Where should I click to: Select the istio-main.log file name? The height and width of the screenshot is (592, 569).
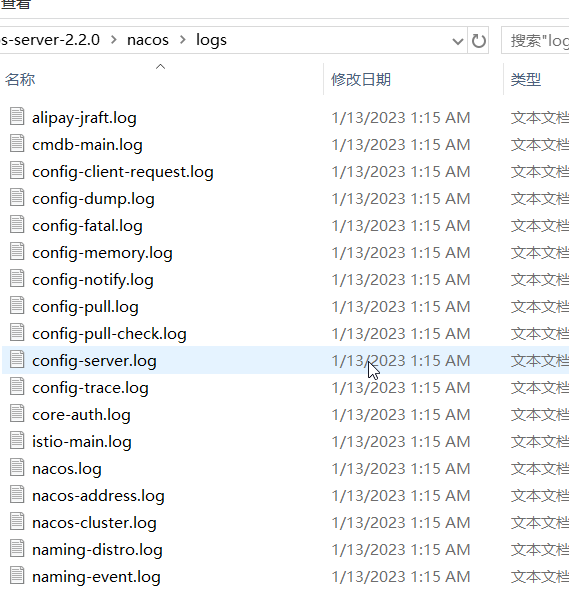pyautogui.click(x=82, y=442)
